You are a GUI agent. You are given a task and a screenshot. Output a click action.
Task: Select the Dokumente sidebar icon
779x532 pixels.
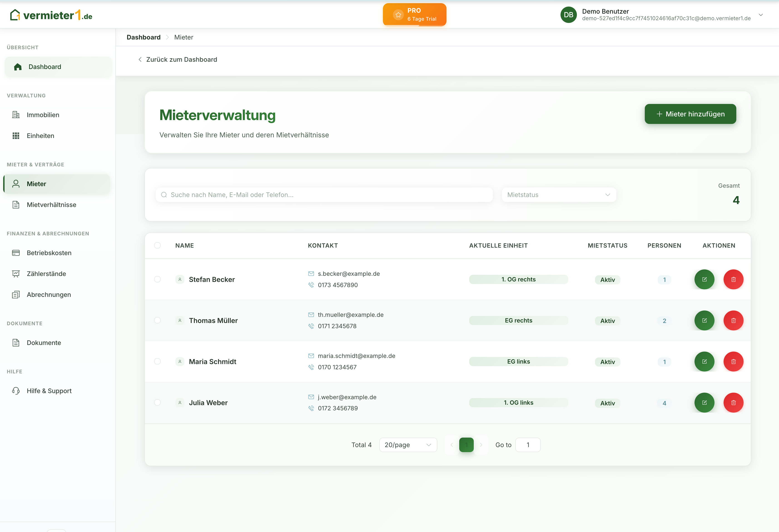point(16,343)
